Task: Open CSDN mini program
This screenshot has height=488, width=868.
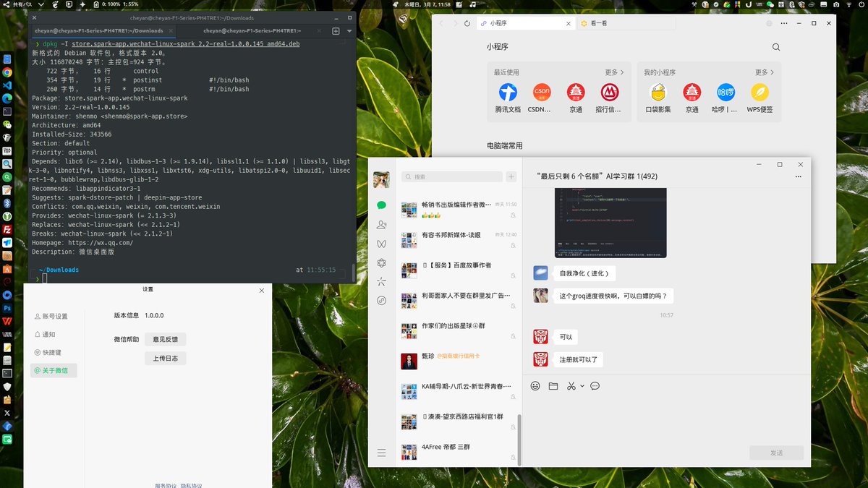Action: click(x=541, y=98)
